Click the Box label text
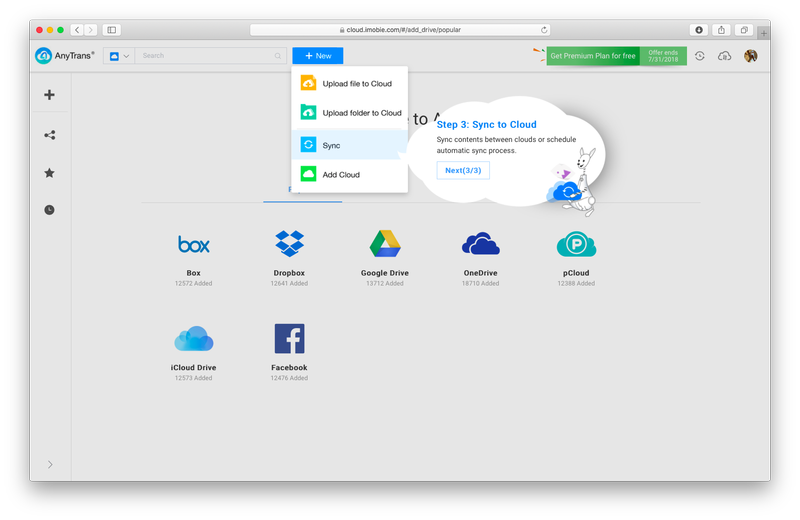The height and width of the screenshot is (520, 800). click(x=193, y=273)
